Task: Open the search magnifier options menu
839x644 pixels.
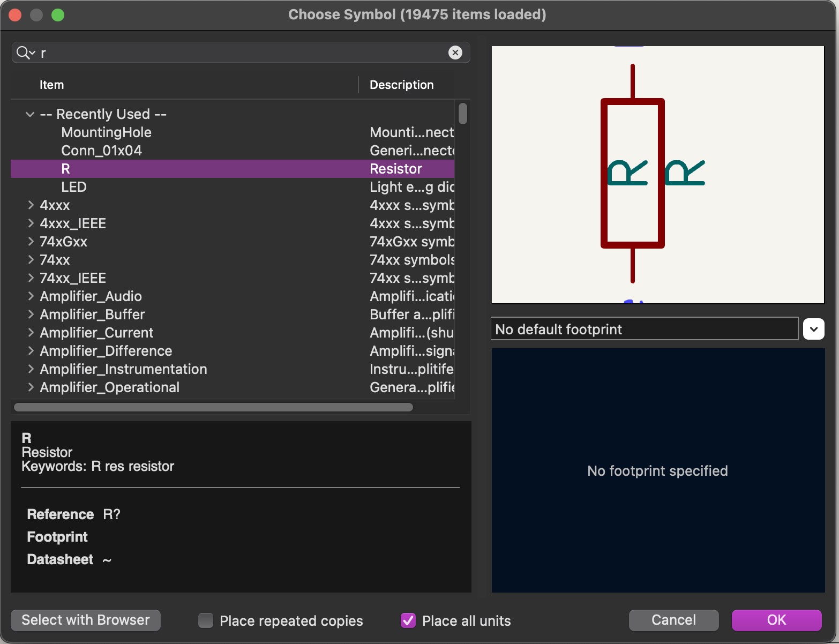Action: point(26,53)
